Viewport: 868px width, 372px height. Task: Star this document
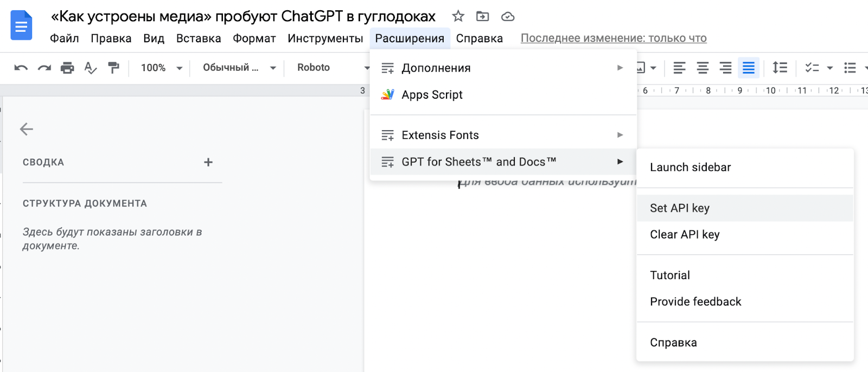458,16
